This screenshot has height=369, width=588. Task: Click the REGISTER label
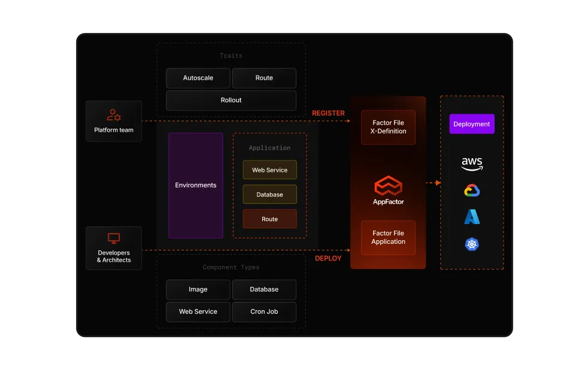coord(328,113)
